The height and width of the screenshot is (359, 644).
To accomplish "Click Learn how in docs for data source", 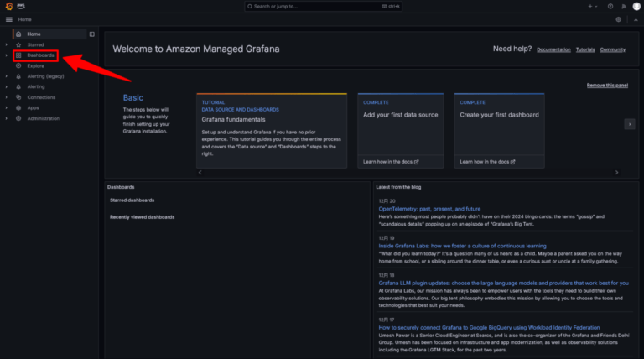I will (x=391, y=162).
